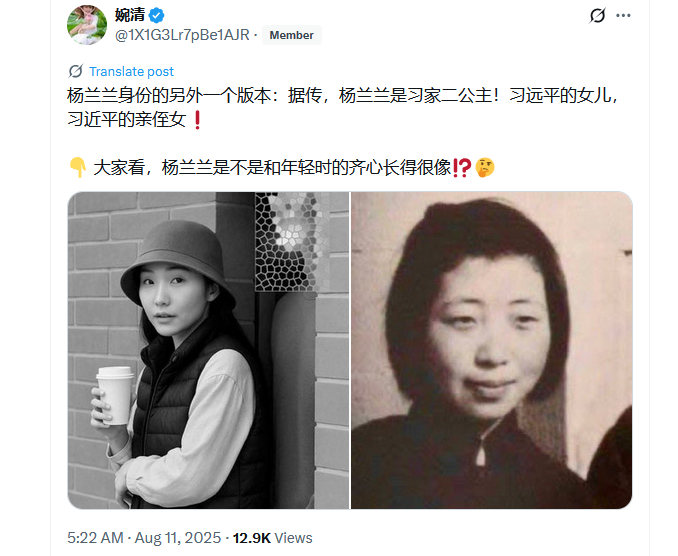The width and height of the screenshot is (678, 556).
Task: Click the Grok icon beside Translate post
Action: [x=76, y=71]
